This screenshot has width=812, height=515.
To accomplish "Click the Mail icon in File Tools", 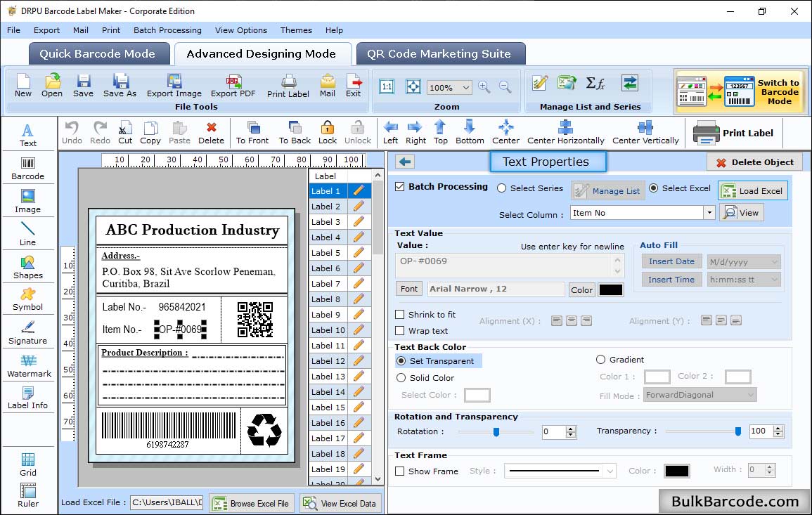I will click(328, 86).
